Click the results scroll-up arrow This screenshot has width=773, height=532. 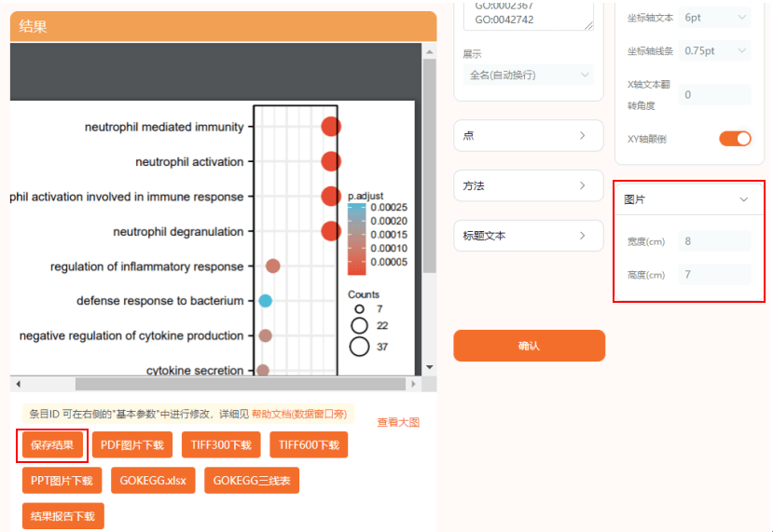click(x=429, y=52)
